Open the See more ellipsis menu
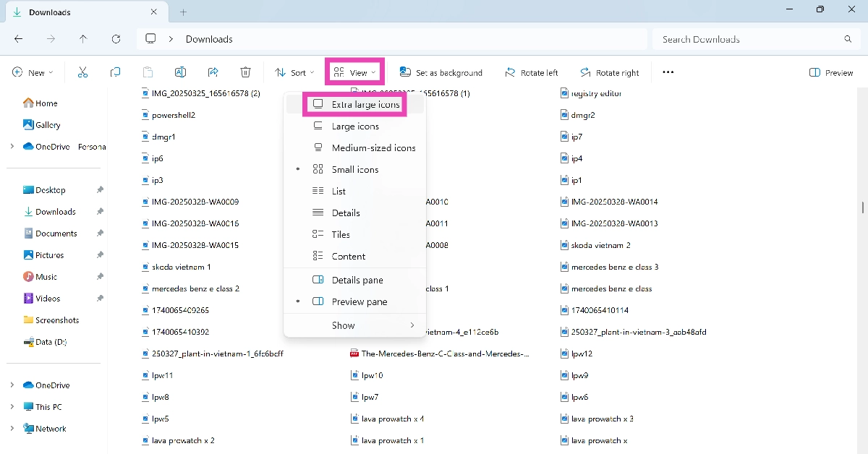Screen dimensions: 868x454 click(x=668, y=72)
